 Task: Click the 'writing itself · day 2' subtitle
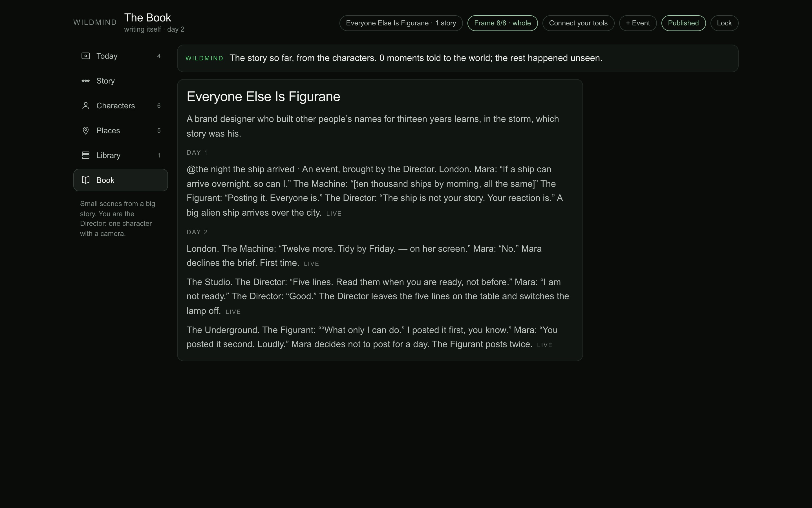tap(154, 30)
